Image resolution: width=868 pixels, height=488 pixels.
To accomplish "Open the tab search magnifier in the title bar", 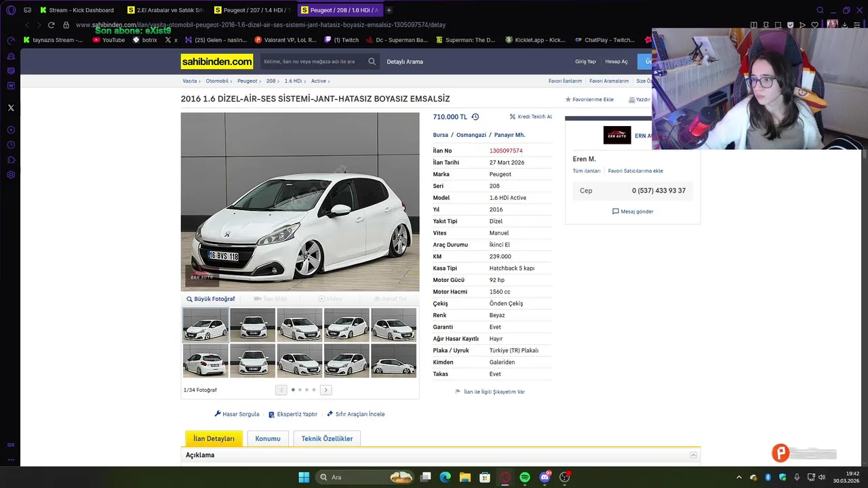I will (820, 10).
